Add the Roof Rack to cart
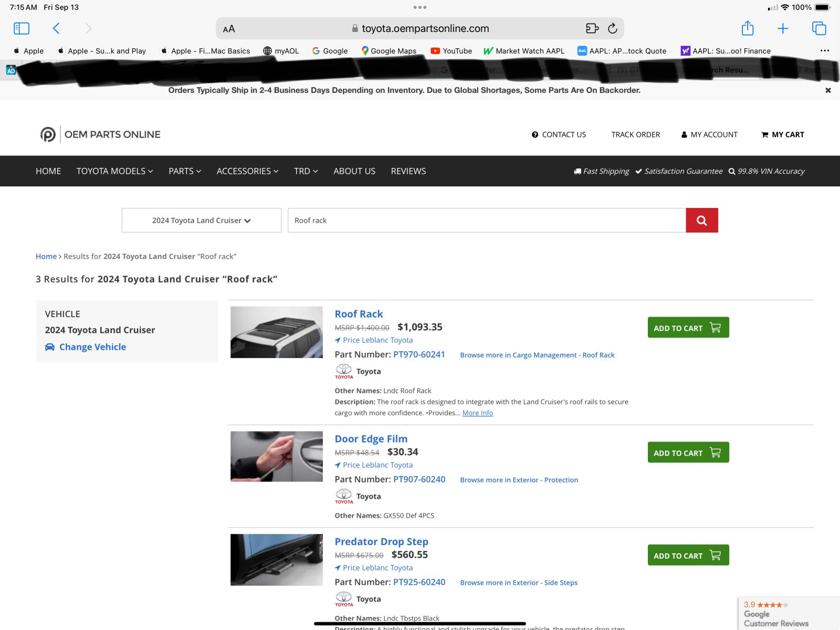 pos(688,328)
